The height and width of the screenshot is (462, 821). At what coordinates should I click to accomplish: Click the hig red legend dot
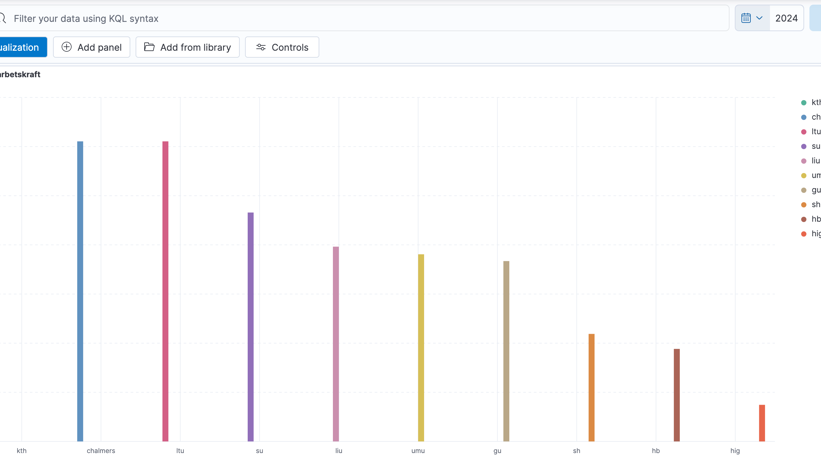[804, 234]
